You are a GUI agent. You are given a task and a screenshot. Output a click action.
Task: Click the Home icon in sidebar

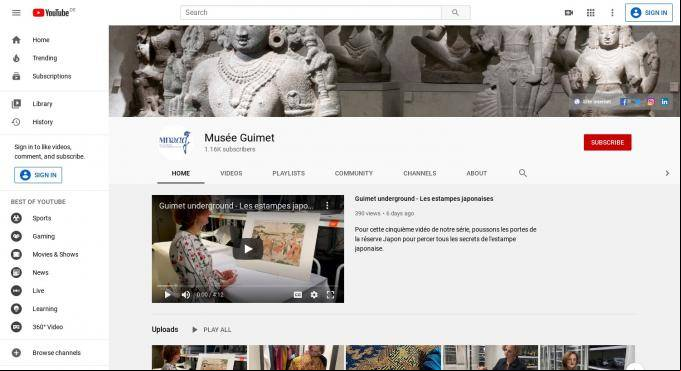[17, 40]
